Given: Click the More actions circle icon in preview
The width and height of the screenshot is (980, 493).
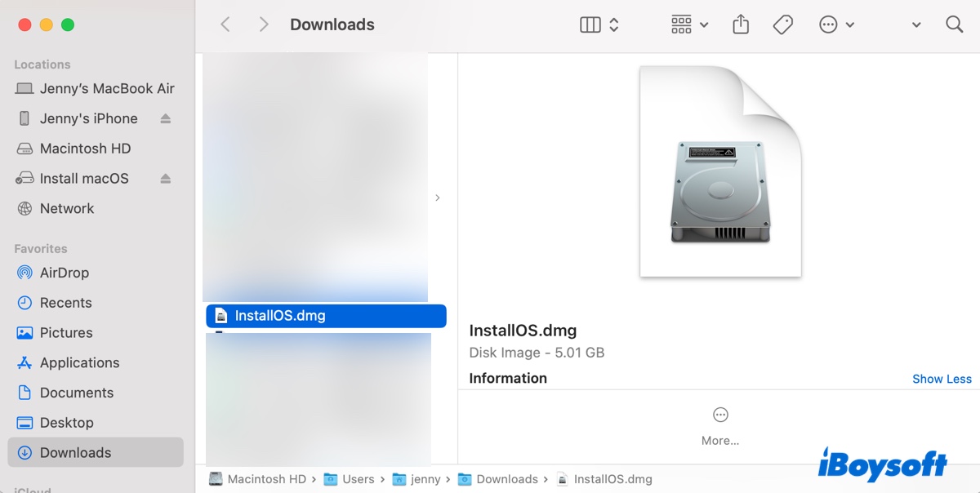Looking at the screenshot, I should click(720, 415).
